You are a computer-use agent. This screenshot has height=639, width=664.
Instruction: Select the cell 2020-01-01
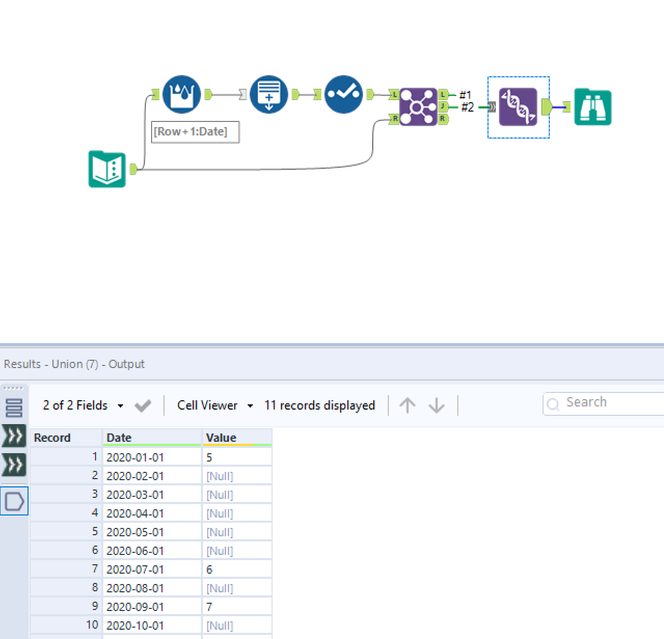pos(152,457)
